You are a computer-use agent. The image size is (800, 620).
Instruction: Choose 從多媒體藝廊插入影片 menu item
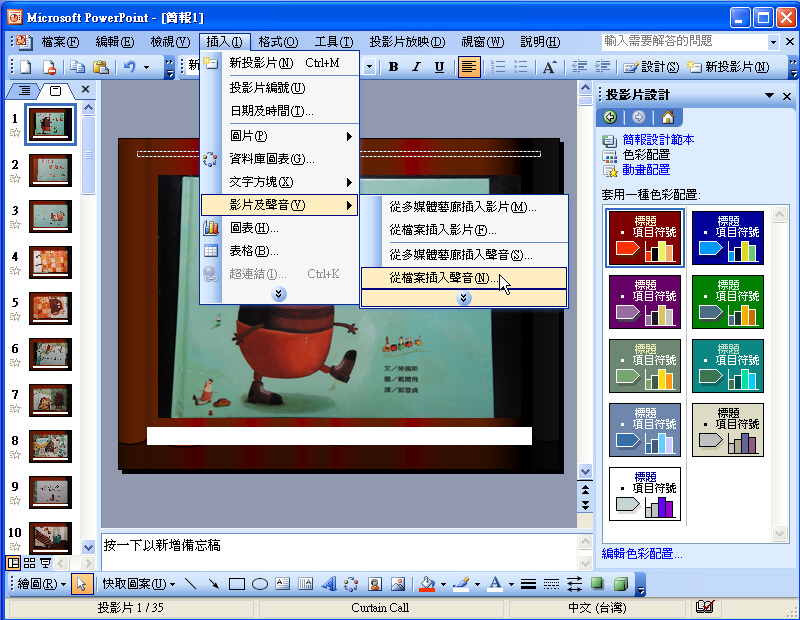tap(464, 207)
